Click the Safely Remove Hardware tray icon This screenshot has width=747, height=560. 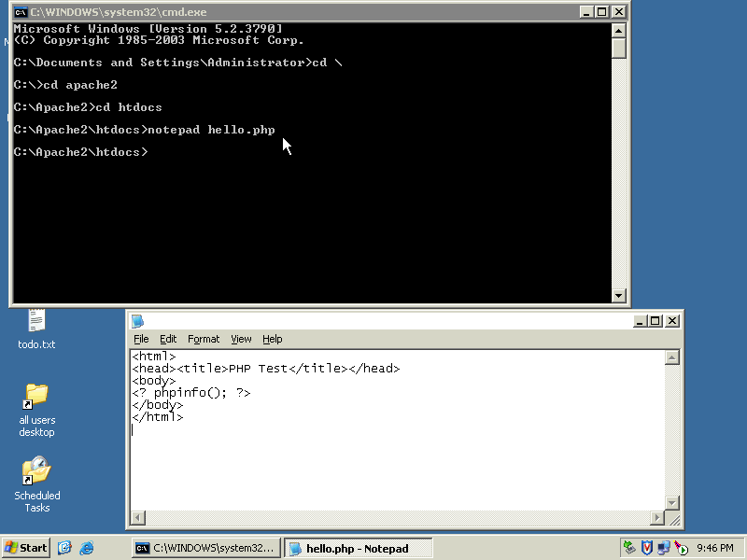(629, 548)
